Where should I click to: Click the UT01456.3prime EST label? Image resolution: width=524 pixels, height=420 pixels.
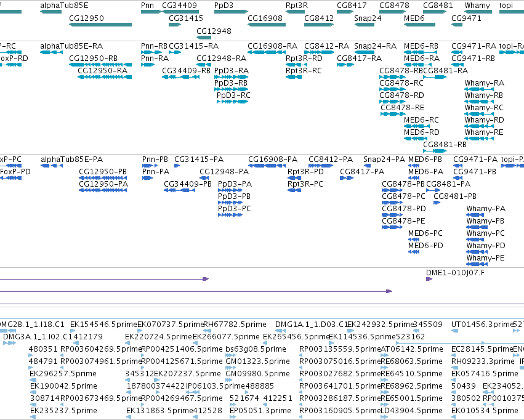[x=482, y=325]
